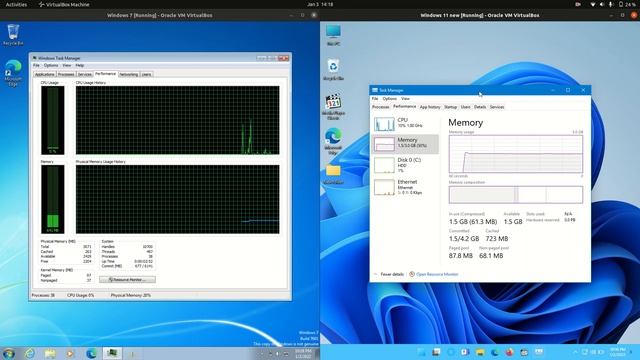Screen dimensions: 640x360
Task: Launch Internet Explorer from Windows 7 taskbar
Action: [x=30, y=353]
